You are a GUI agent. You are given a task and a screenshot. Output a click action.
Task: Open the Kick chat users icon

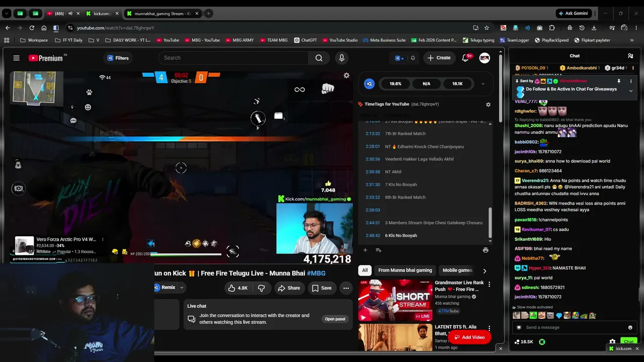(x=630, y=56)
